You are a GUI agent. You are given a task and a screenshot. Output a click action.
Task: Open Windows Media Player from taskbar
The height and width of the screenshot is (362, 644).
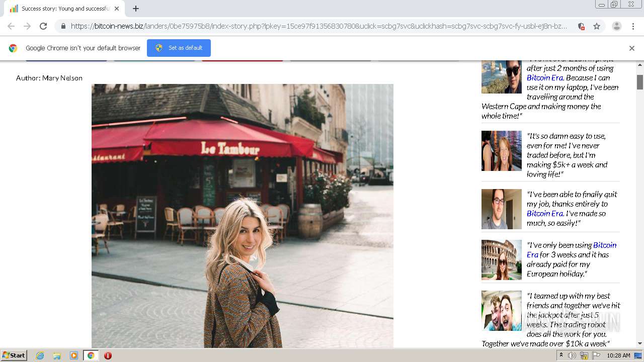coord(74,355)
